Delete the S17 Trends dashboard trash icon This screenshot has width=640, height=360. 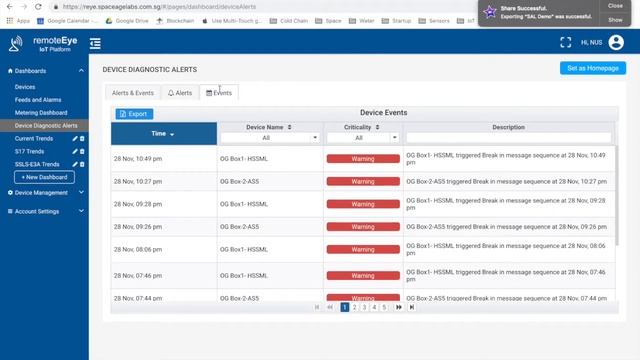pyautogui.click(x=82, y=151)
